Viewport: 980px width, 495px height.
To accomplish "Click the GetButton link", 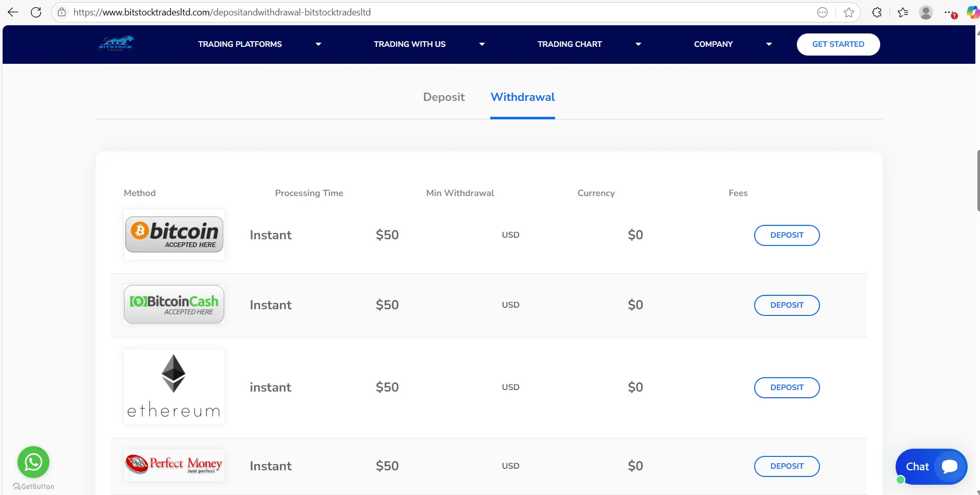I will (x=33, y=486).
